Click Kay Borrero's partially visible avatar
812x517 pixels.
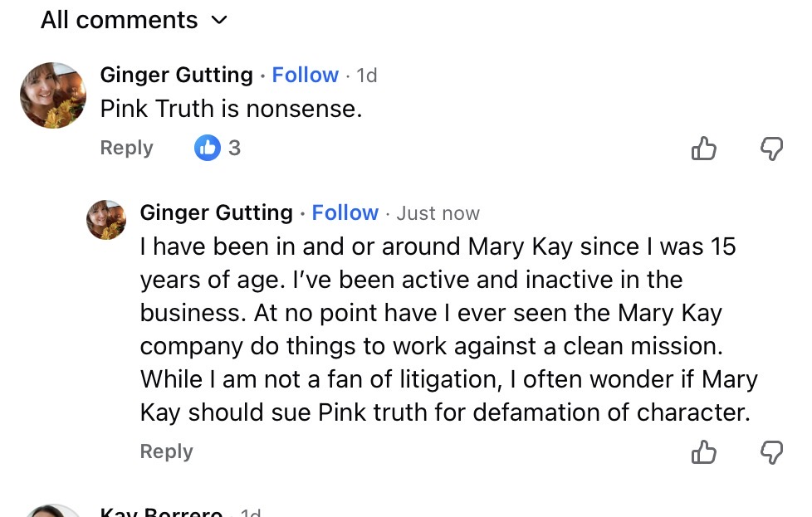(53, 511)
